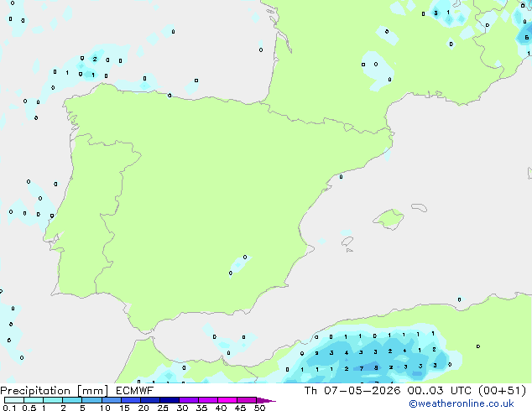Click the legend label '50'
The width and height of the screenshot is (532, 411).
click(x=259, y=408)
